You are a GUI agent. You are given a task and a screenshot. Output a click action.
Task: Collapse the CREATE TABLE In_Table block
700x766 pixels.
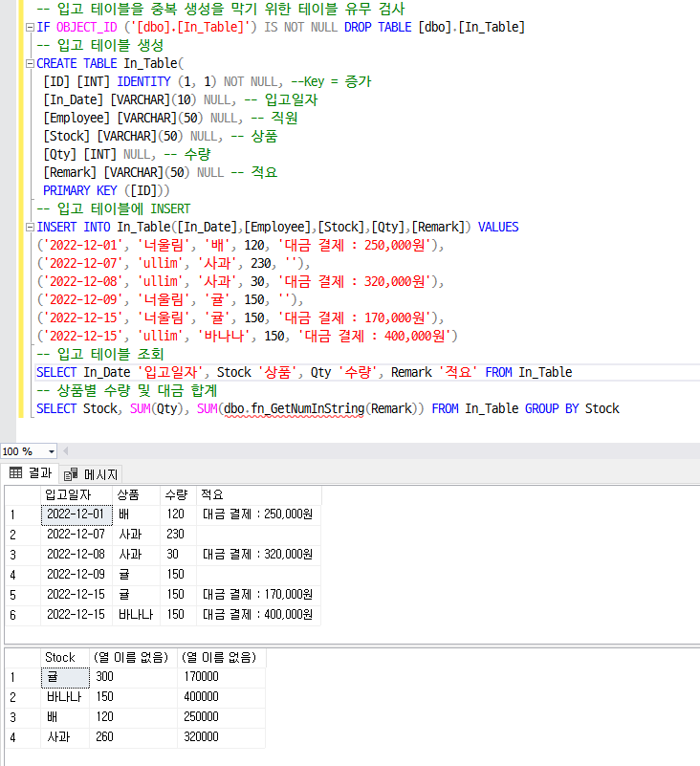(x=30, y=63)
